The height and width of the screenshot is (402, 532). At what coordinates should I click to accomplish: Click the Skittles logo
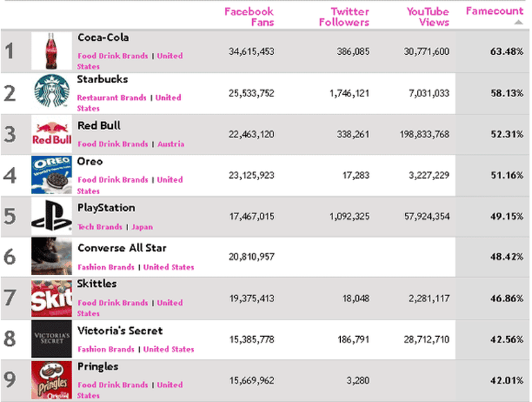pyautogui.click(x=51, y=298)
